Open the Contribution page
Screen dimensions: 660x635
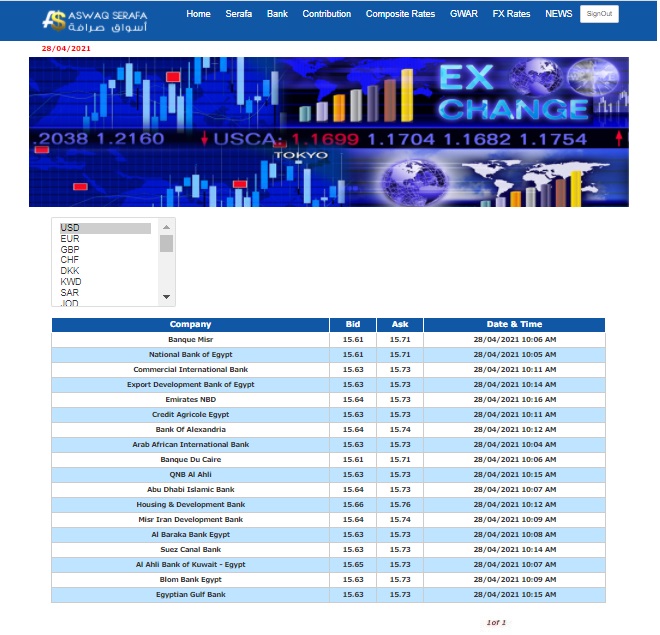point(327,14)
